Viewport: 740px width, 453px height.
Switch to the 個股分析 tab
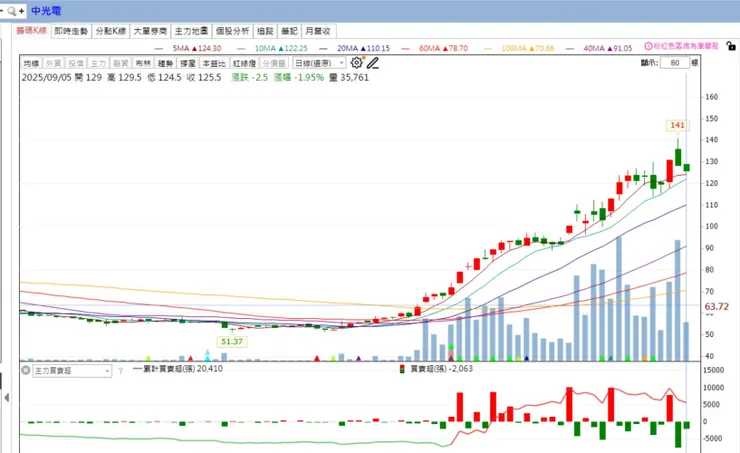tap(232, 31)
